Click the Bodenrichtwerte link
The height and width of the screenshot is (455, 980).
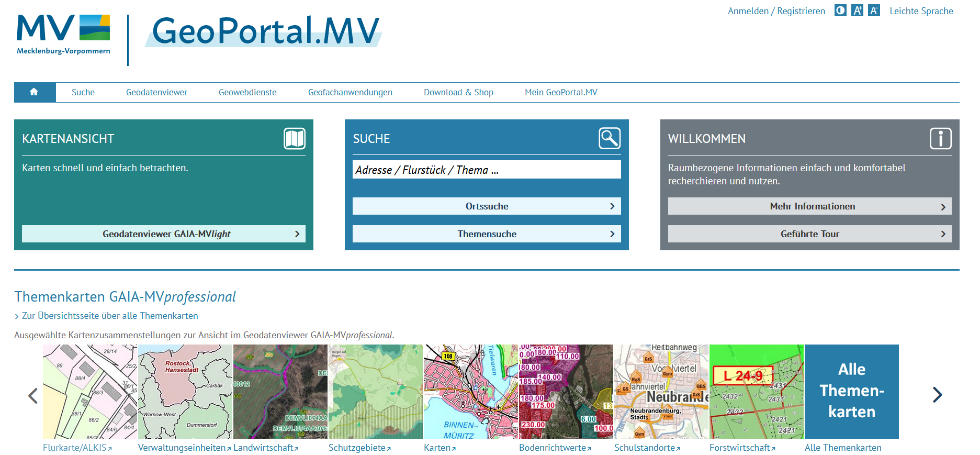555,448
